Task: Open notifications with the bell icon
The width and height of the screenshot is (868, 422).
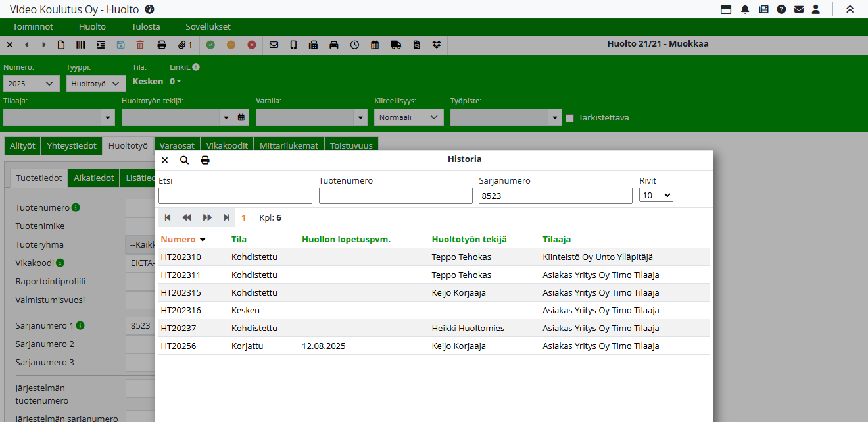Action: point(745,9)
